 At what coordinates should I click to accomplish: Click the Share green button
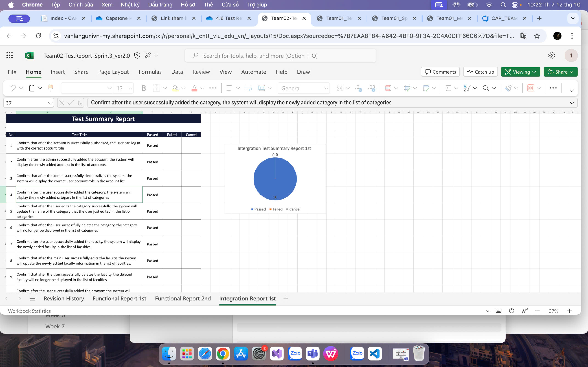[x=560, y=72]
